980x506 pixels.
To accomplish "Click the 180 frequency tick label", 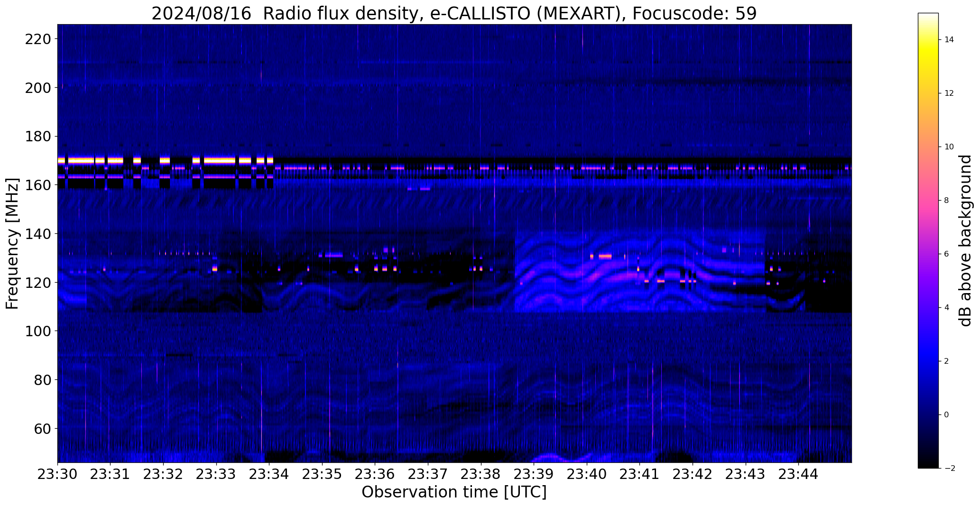I will [x=37, y=137].
